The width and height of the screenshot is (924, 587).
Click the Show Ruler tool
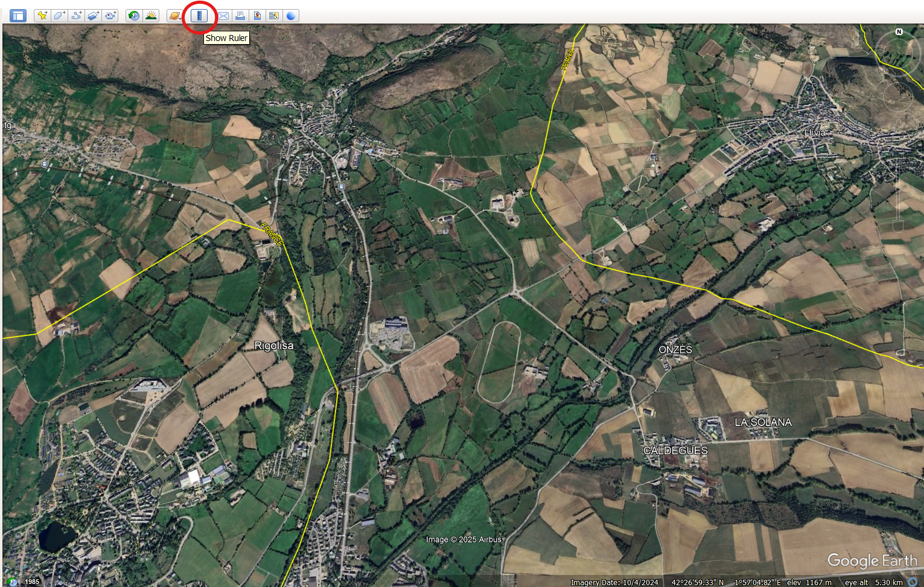[x=199, y=16]
